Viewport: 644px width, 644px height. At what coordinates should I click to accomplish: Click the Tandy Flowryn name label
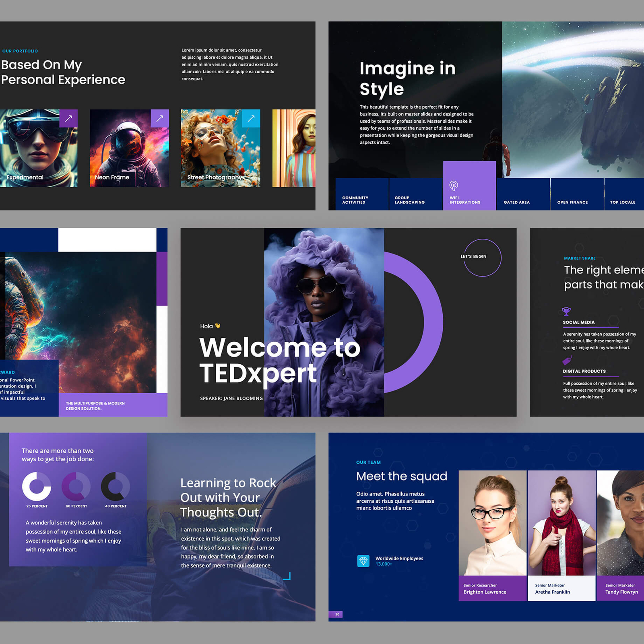(620, 588)
